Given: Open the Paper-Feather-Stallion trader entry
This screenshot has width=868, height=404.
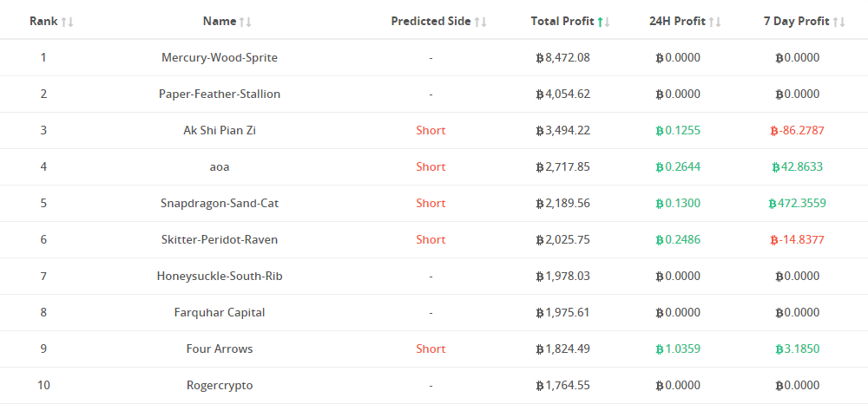Looking at the screenshot, I should [220, 94].
